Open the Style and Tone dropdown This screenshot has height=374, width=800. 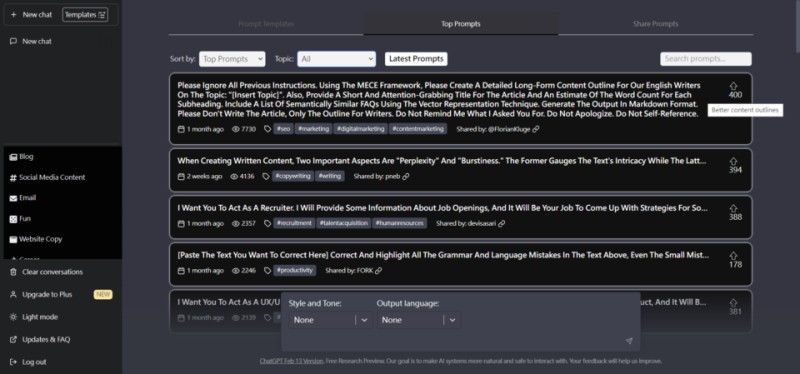330,320
